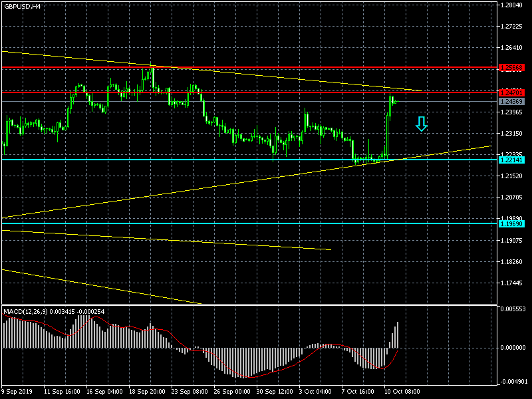The width and height of the screenshot is (532, 399).
Task: Click the 16 Sep 04:00 time label
Action: (x=104, y=391)
